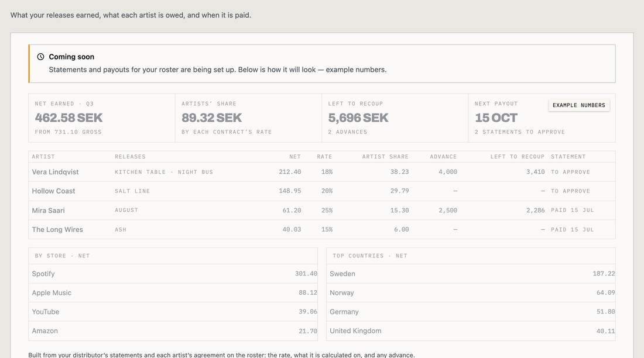This screenshot has width=644, height=358.
Task: Click Vera Lindqvist's TO APPROVE statement status
Action: click(x=570, y=172)
